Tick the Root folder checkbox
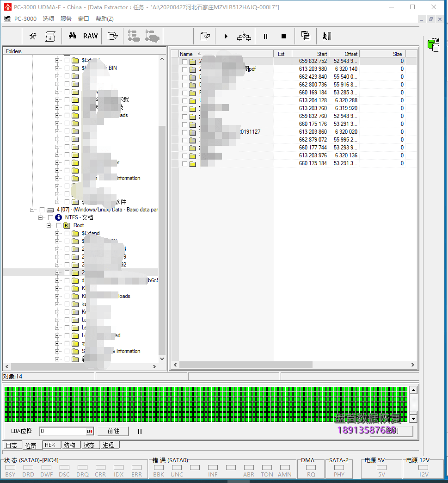This screenshot has width=448, height=483. click(x=59, y=225)
